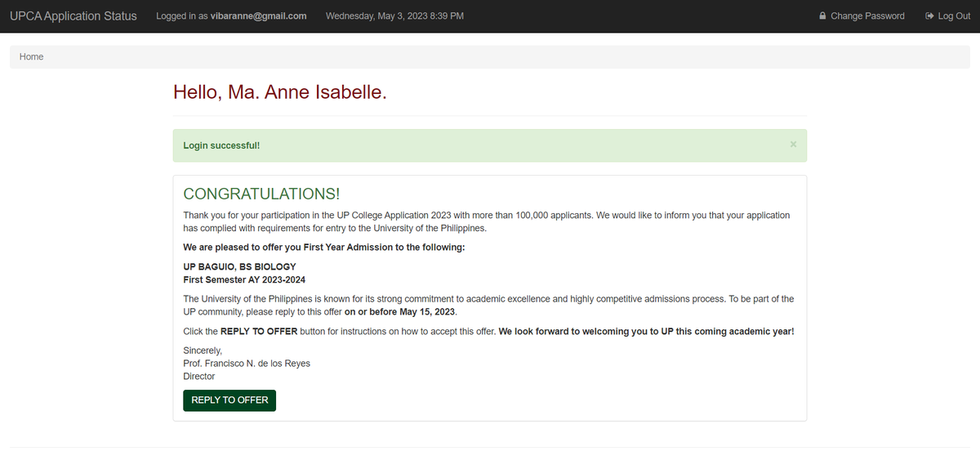Image resolution: width=980 pixels, height=460 pixels.
Task: Click the lock icon beside Change Password
Action: click(822, 16)
